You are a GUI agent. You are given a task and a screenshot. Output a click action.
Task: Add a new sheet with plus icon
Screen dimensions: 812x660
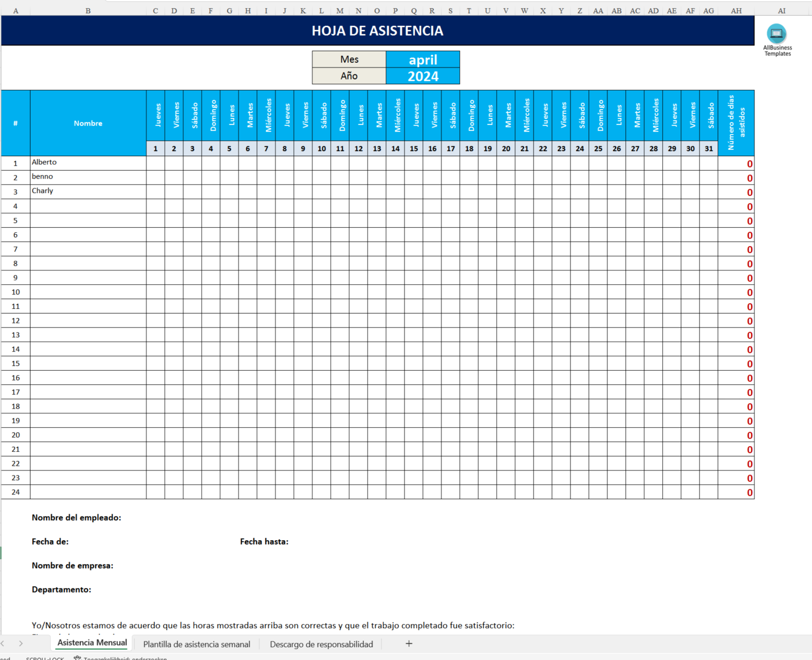pyautogui.click(x=409, y=643)
